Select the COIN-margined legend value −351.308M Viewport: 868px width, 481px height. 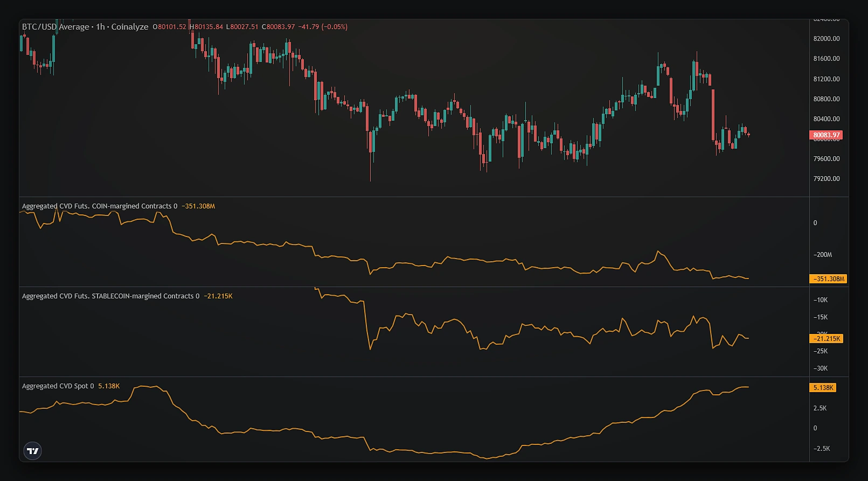pyautogui.click(x=198, y=206)
